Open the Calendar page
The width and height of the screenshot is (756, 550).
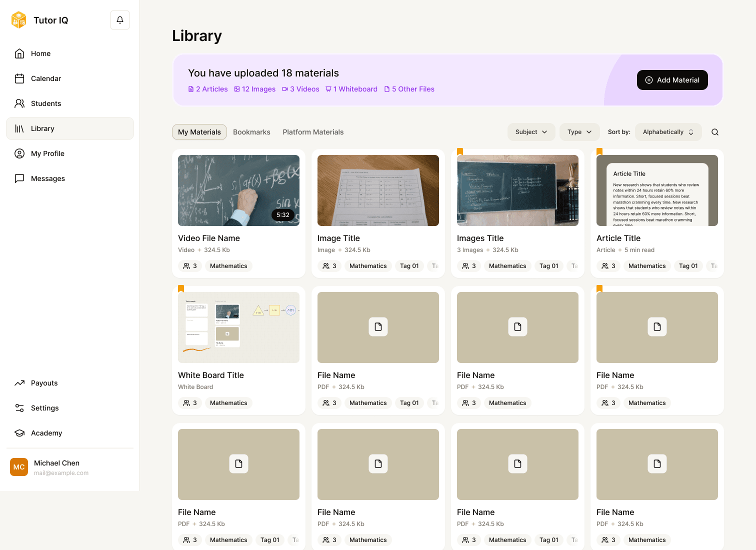pos(70,78)
